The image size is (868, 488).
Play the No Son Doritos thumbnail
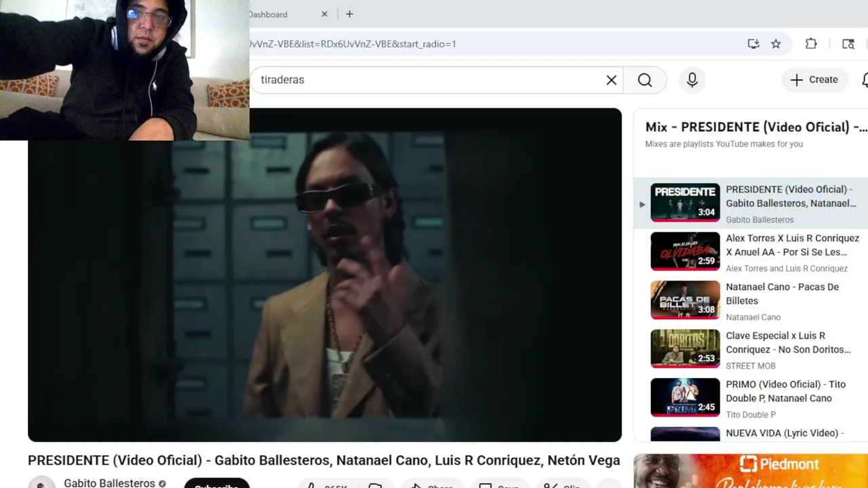click(685, 348)
